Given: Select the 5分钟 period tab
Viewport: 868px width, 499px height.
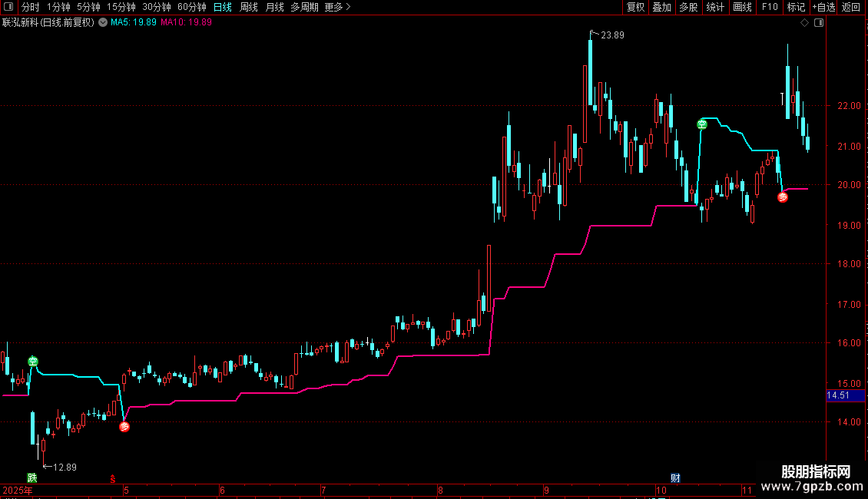Looking at the screenshot, I should [x=88, y=7].
